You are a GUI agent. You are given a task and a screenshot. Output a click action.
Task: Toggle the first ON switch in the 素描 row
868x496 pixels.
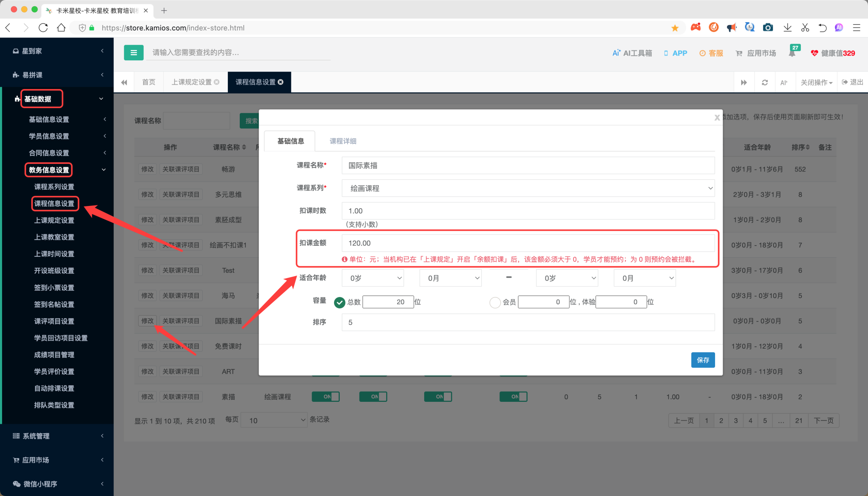[325, 396]
